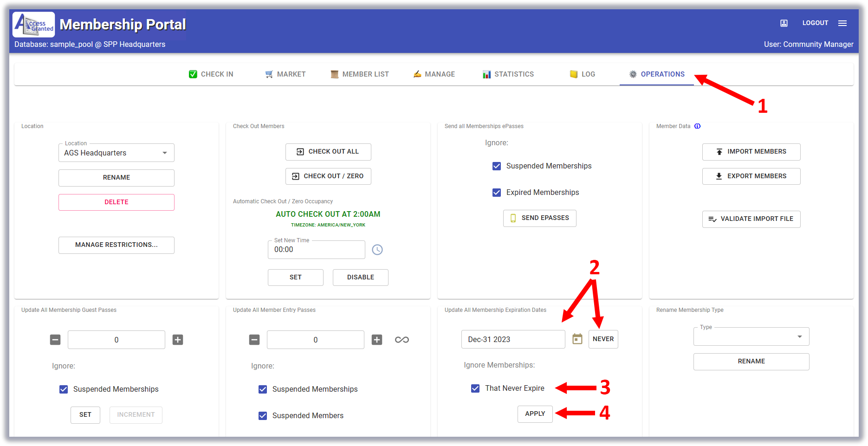Open the Member List tab
The width and height of the screenshot is (868, 446).
360,74
